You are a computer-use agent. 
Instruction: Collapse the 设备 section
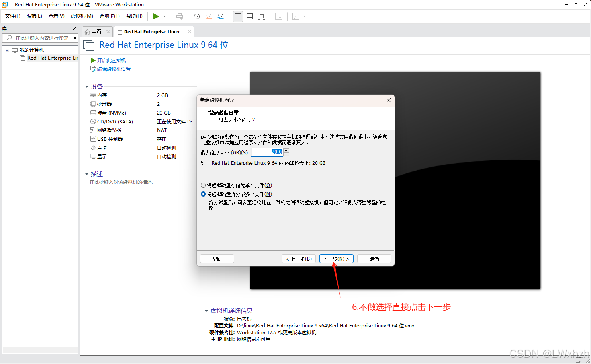[87, 86]
